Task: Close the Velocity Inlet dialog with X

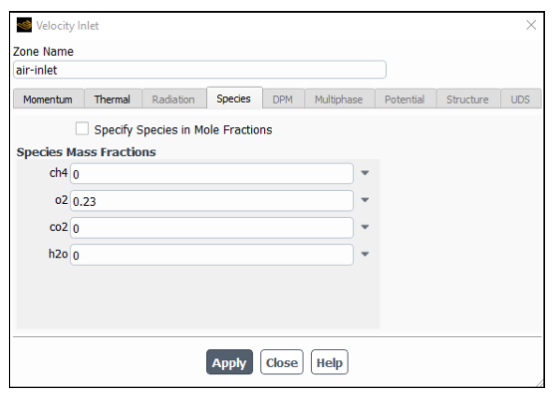Action: click(531, 25)
